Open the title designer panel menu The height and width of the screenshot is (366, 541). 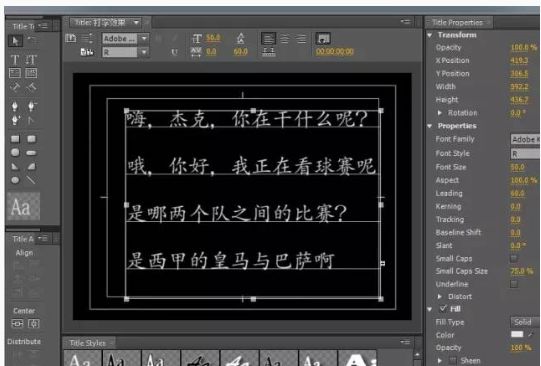click(x=405, y=22)
